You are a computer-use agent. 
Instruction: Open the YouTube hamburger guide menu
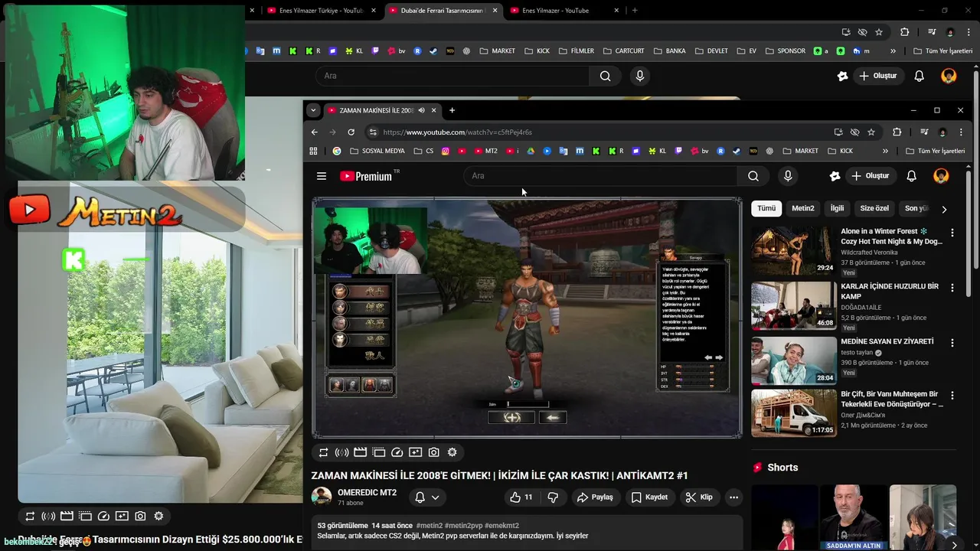(x=322, y=176)
